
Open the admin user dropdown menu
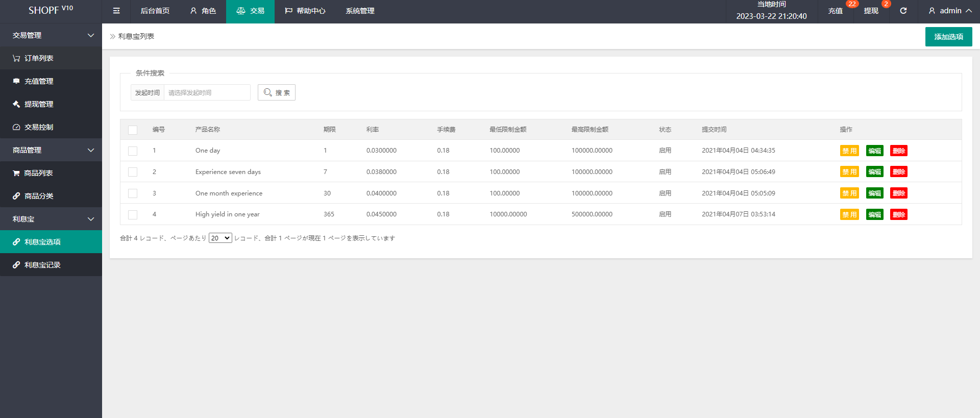949,11
